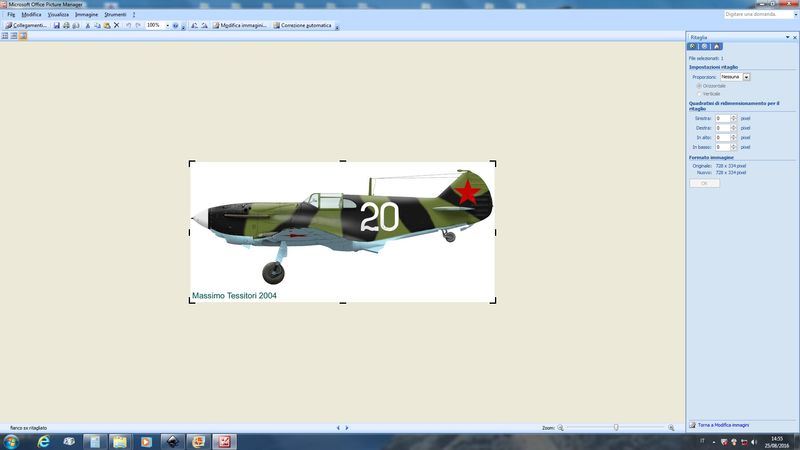
Task: Open Windows Media Player from taskbar
Action: pos(146,441)
